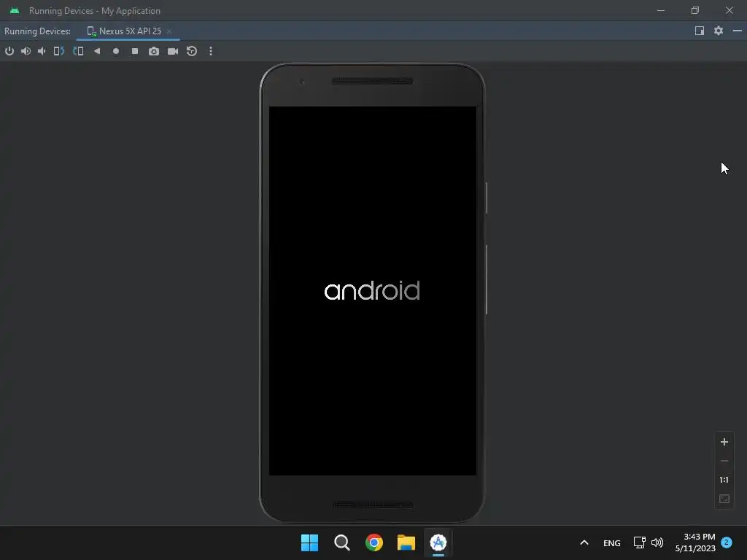Open the ENG language input switcher
The width and height of the screenshot is (747, 560).
click(x=612, y=542)
